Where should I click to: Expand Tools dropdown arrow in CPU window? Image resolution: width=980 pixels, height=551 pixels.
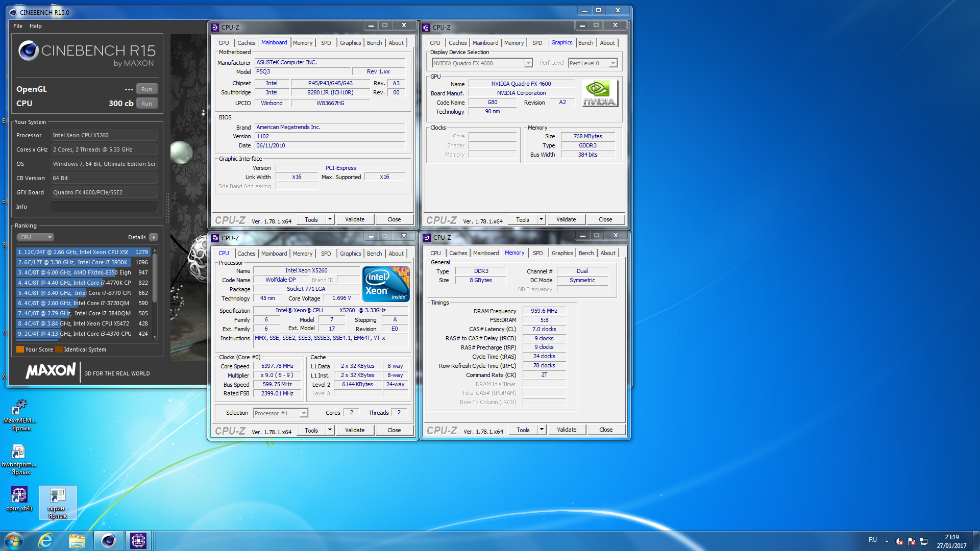330,430
